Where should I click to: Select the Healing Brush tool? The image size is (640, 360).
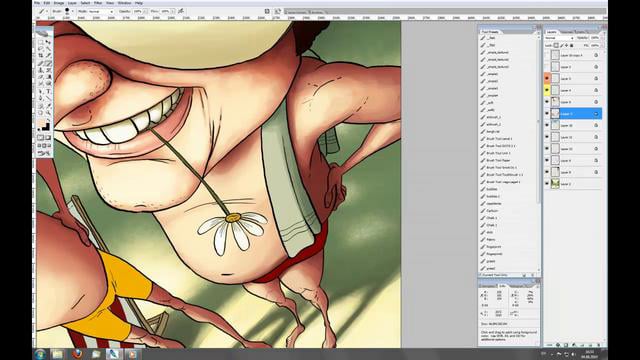pos(40,63)
